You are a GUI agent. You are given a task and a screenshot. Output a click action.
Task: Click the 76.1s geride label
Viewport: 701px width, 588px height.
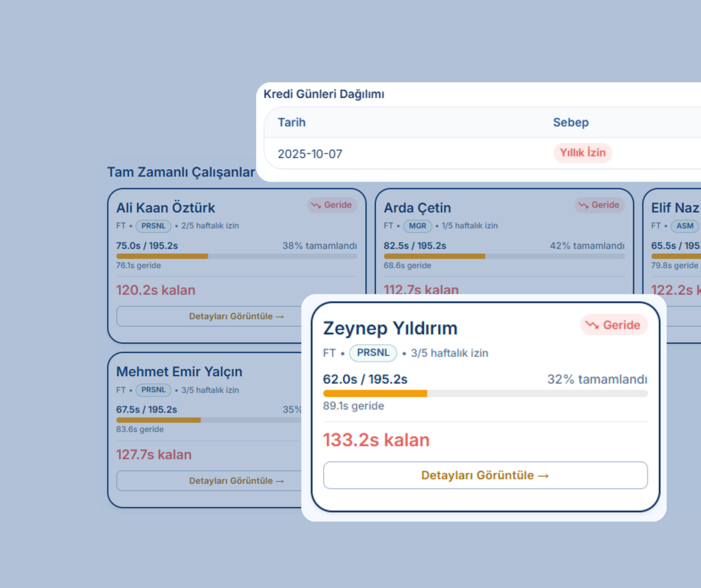coord(139,266)
